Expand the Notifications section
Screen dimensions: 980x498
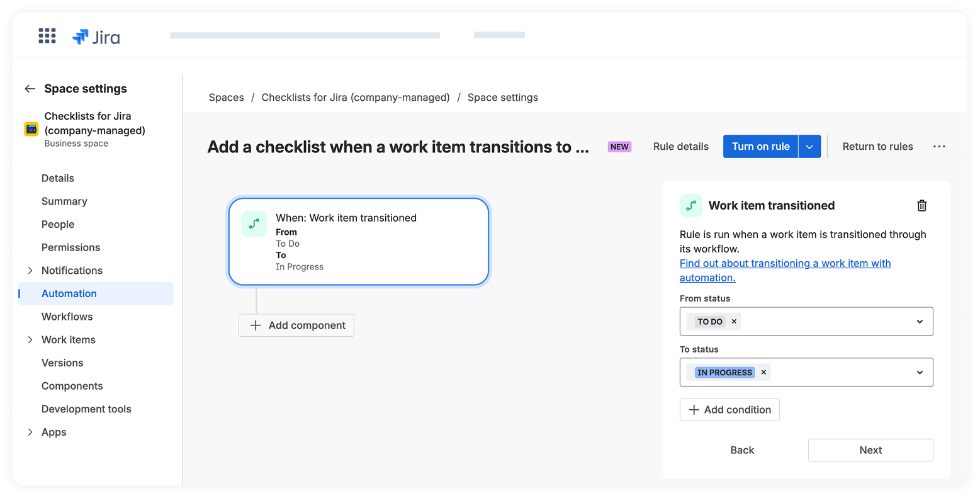[30, 271]
